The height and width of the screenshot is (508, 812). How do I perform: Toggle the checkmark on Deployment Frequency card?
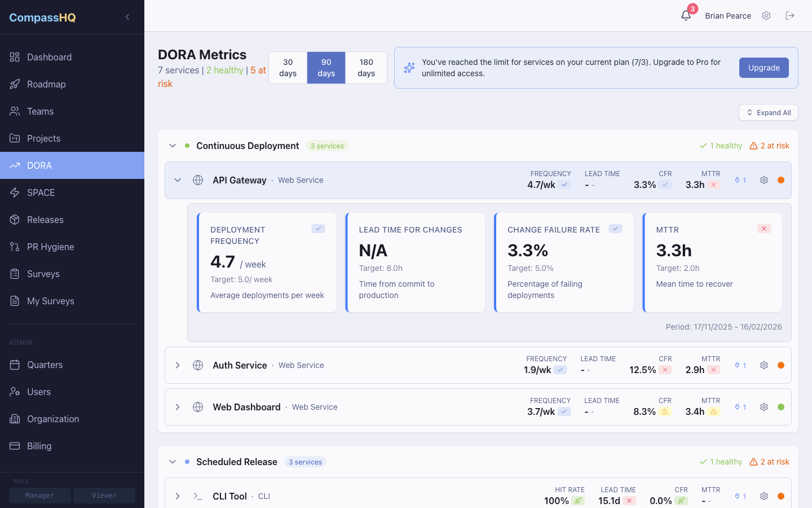click(318, 228)
